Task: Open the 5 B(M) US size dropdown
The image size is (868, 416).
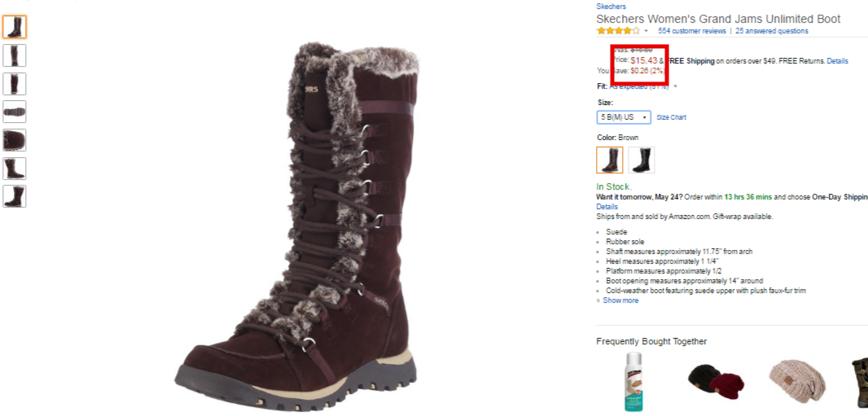Action: tap(624, 117)
